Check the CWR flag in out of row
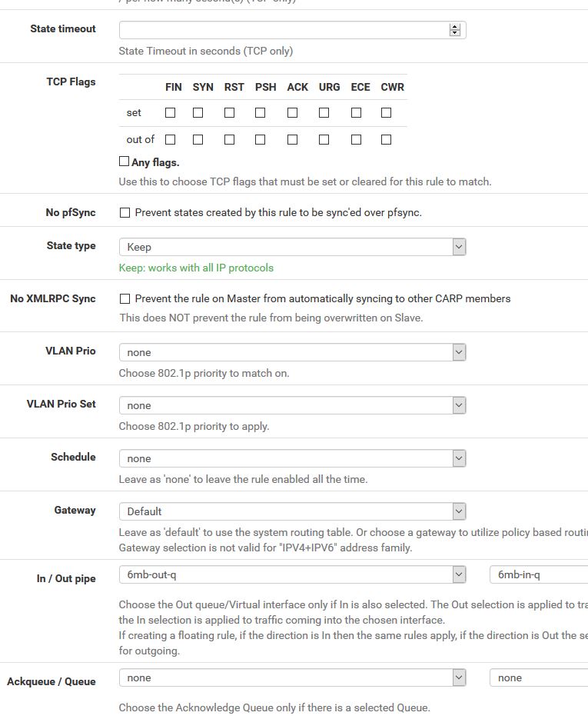 pyautogui.click(x=387, y=139)
